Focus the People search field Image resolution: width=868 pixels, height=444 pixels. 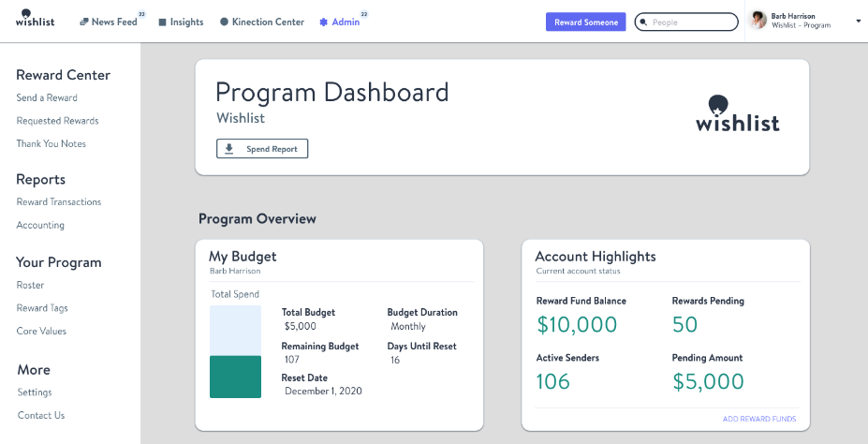pos(692,22)
